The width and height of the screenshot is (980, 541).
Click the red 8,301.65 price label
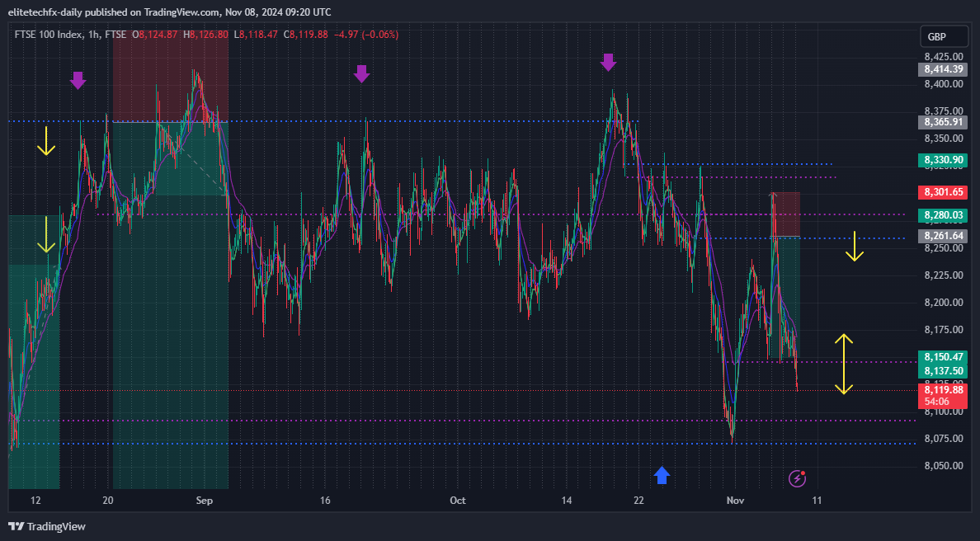[943, 192]
